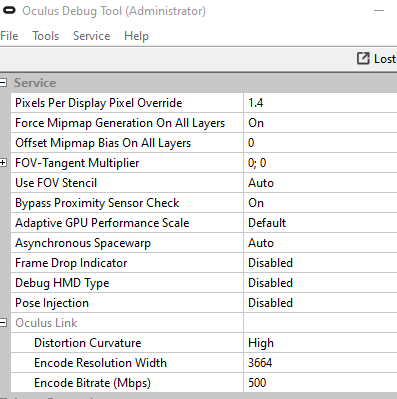Screen dimensions: 397x399
Task: Minimize the Oculus Debug Tool window
Action: (379, 11)
